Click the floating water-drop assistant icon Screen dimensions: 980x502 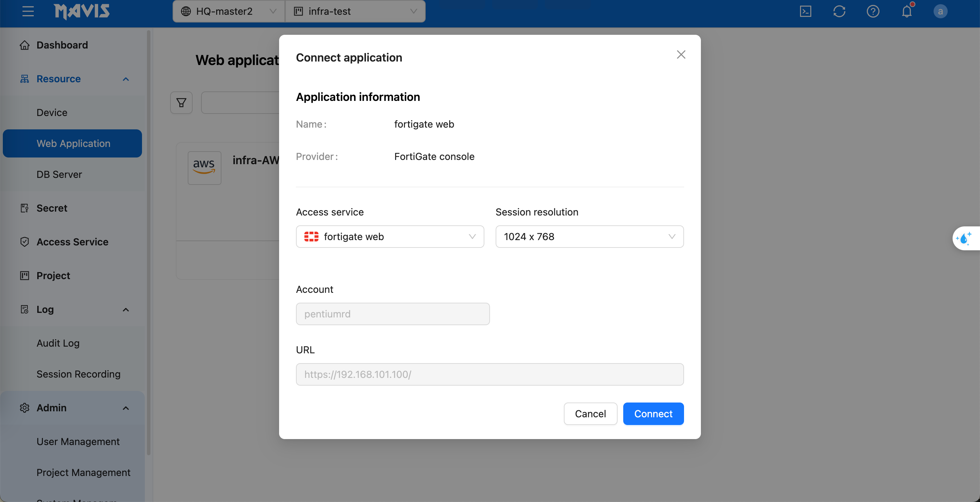tap(965, 238)
